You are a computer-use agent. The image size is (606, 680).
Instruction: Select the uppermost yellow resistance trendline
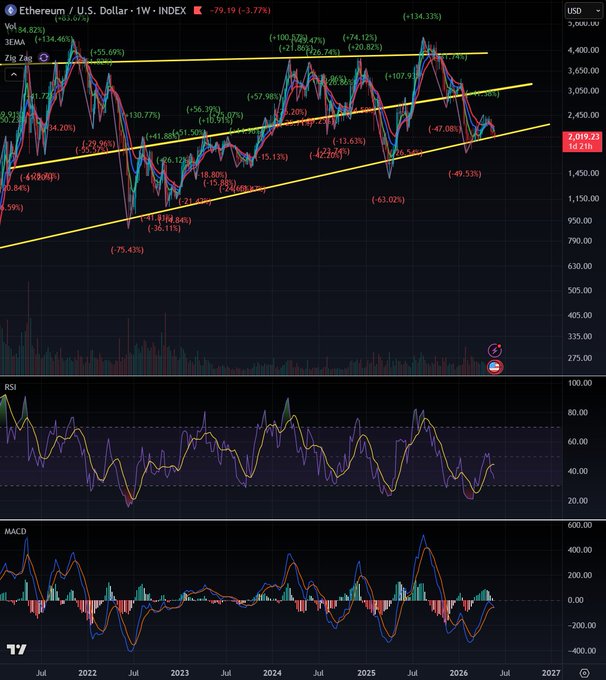[243, 59]
